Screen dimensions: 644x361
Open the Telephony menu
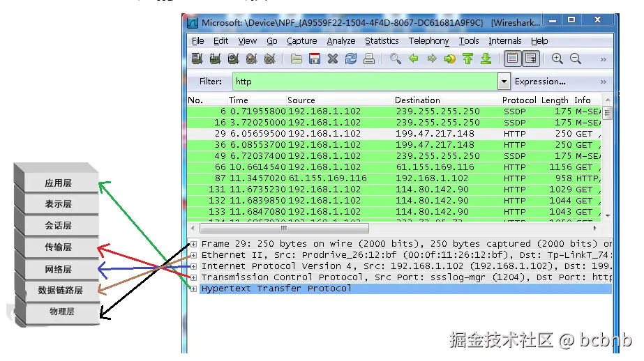pos(428,41)
